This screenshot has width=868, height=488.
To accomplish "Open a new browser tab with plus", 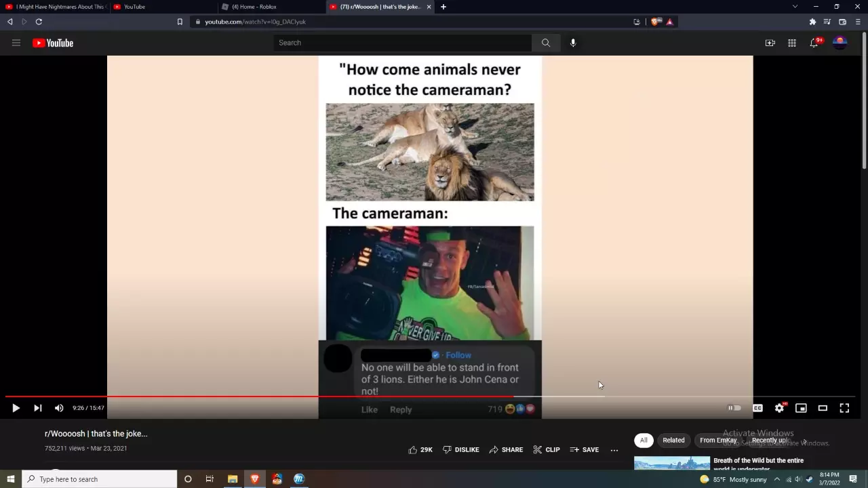I will coord(443,7).
